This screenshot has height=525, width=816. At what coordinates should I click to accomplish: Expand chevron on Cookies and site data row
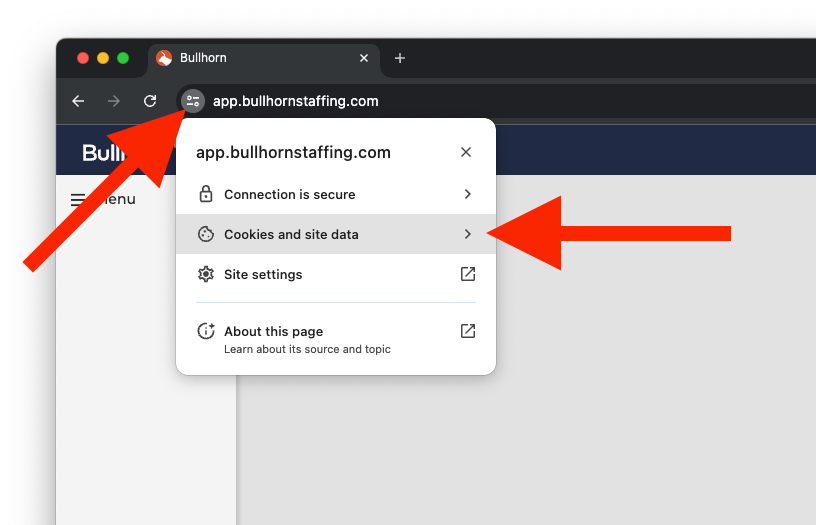(x=467, y=234)
